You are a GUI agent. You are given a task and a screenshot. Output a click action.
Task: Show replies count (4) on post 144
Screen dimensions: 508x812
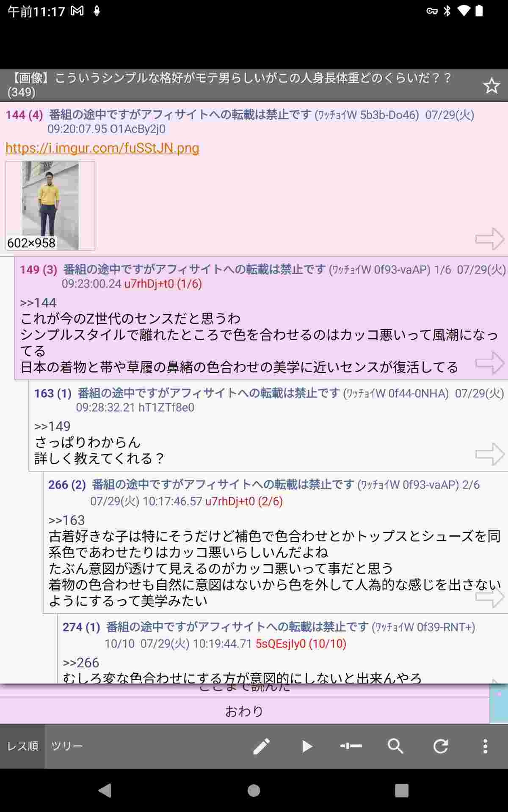36,115
